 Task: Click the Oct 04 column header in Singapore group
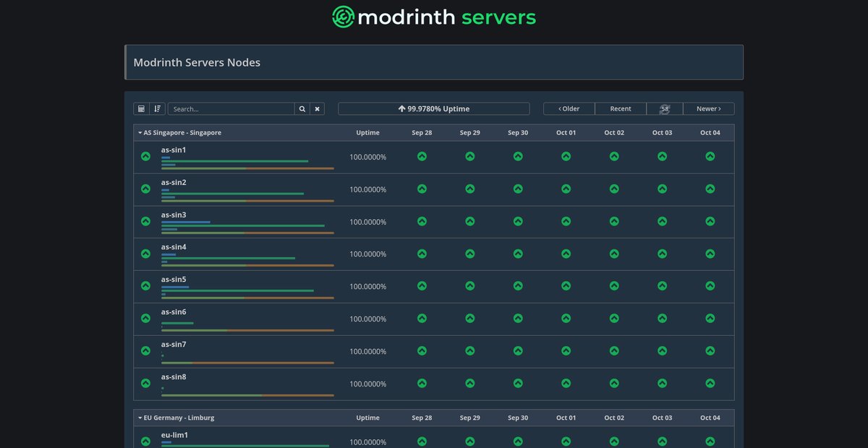click(x=710, y=133)
